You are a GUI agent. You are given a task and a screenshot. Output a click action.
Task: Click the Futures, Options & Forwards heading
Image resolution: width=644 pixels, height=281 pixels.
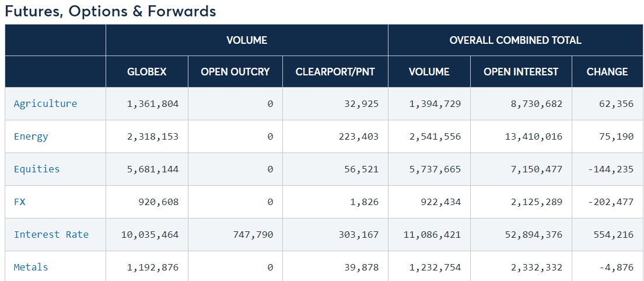coord(110,11)
